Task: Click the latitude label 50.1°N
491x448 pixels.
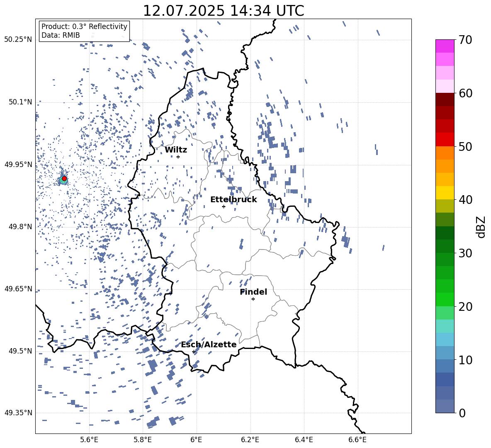Action: point(20,102)
